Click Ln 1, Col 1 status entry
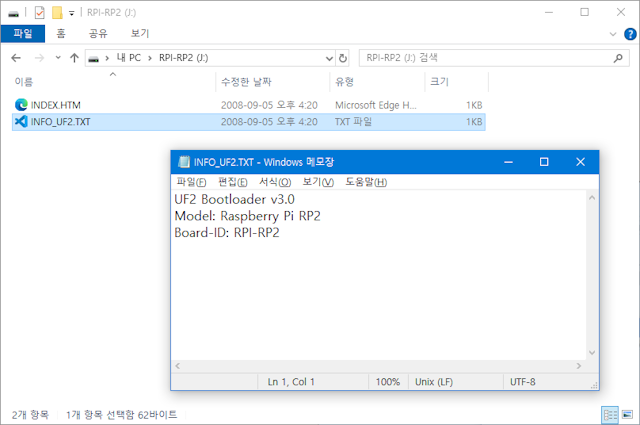This screenshot has height=425, width=640. [291, 382]
